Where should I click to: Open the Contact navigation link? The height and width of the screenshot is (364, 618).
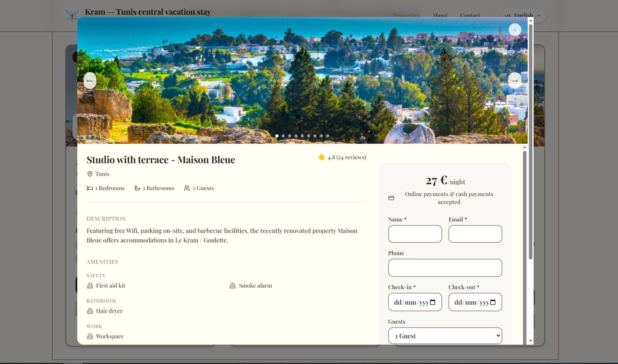click(470, 15)
